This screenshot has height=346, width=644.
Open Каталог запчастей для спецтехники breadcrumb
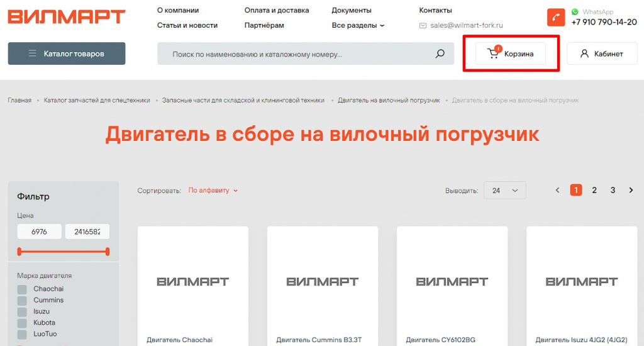(97, 100)
